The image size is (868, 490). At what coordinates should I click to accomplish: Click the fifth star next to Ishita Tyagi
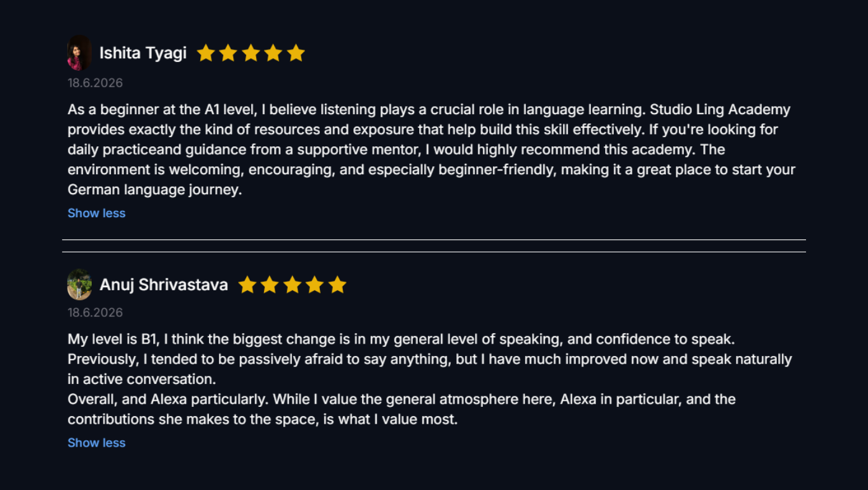[296, 53]
